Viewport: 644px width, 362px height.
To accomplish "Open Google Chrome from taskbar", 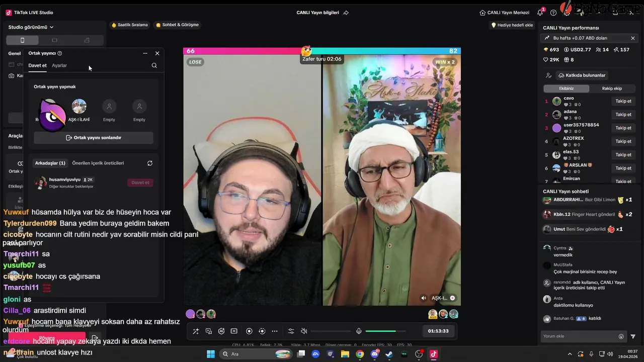I will click(x=360, y=354).
